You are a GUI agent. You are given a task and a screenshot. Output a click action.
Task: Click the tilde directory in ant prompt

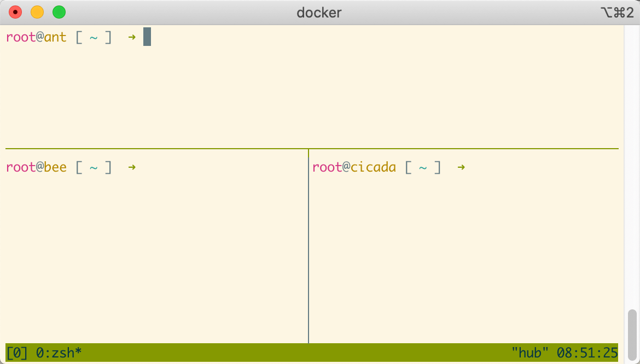pyautogui.click(x=94, y=38)
